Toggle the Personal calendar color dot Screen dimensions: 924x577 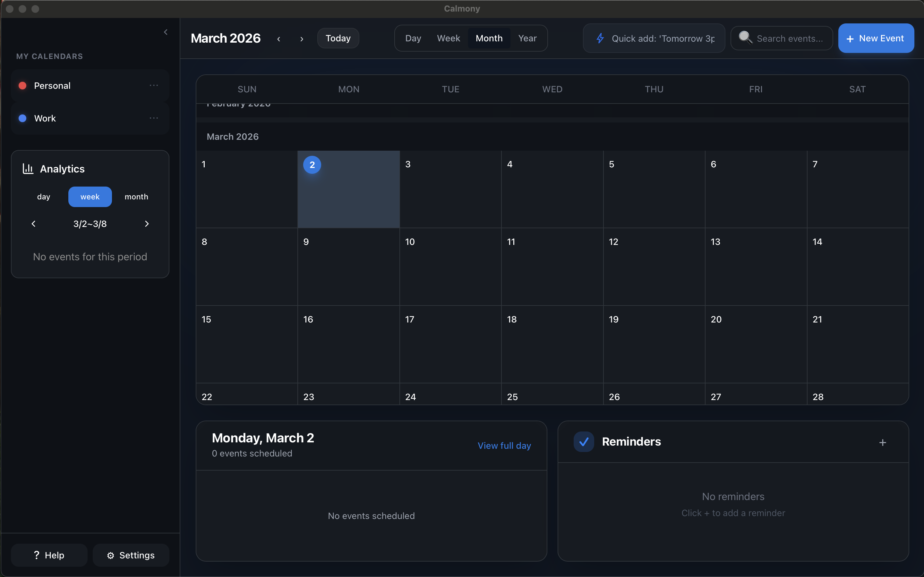(22, 85)
